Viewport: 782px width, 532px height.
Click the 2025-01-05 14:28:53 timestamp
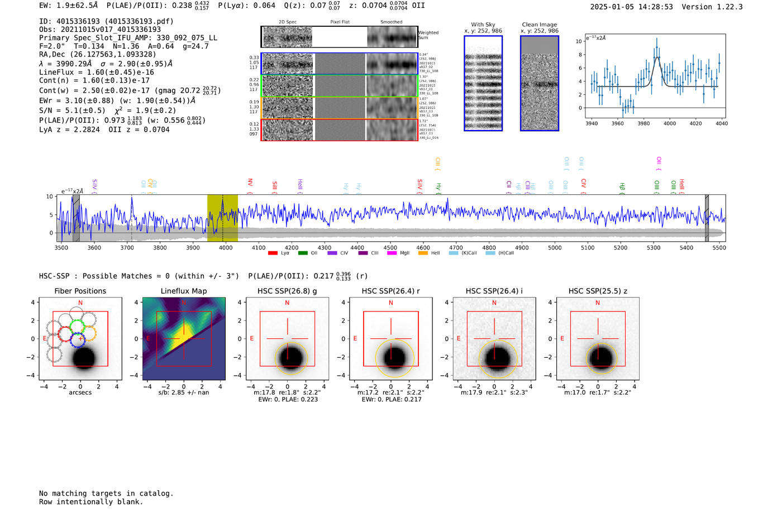[632, 7]
